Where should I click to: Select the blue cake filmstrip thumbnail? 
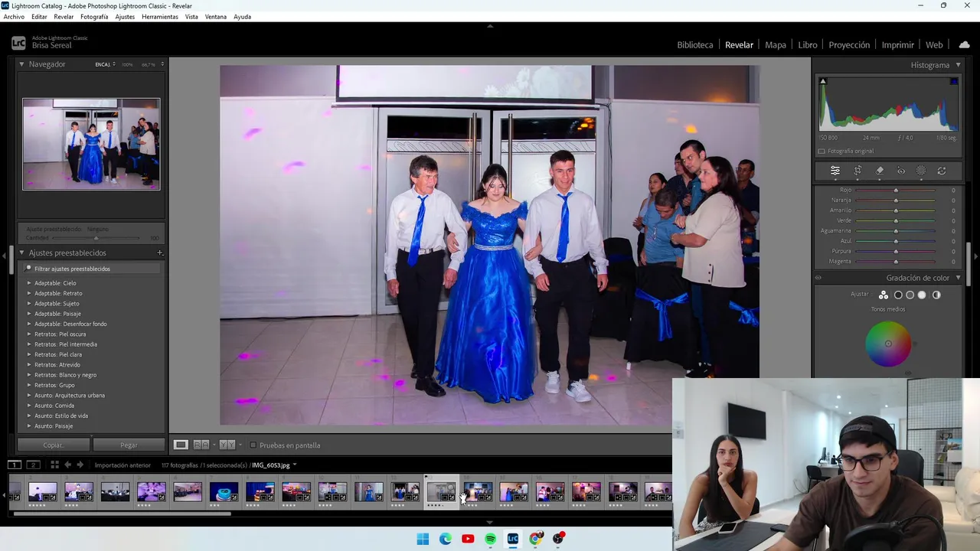coord(224,492)
